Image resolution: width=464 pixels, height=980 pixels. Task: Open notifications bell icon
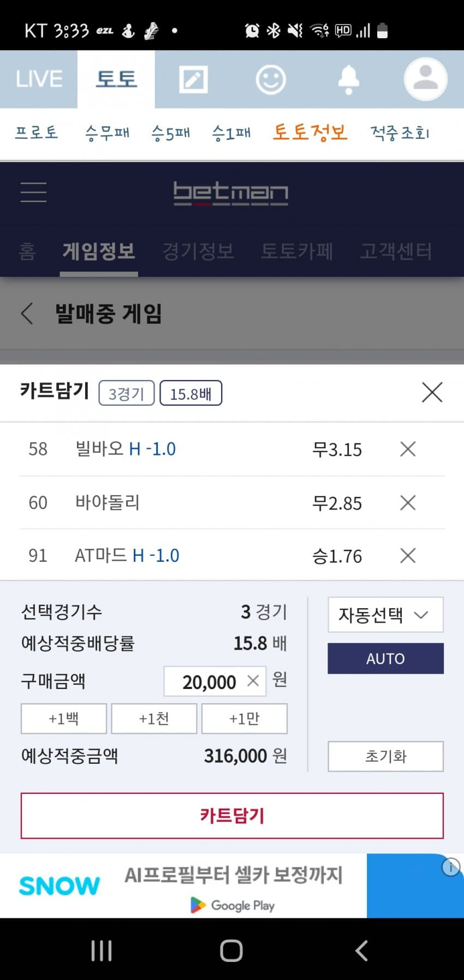tap(348, 80)
